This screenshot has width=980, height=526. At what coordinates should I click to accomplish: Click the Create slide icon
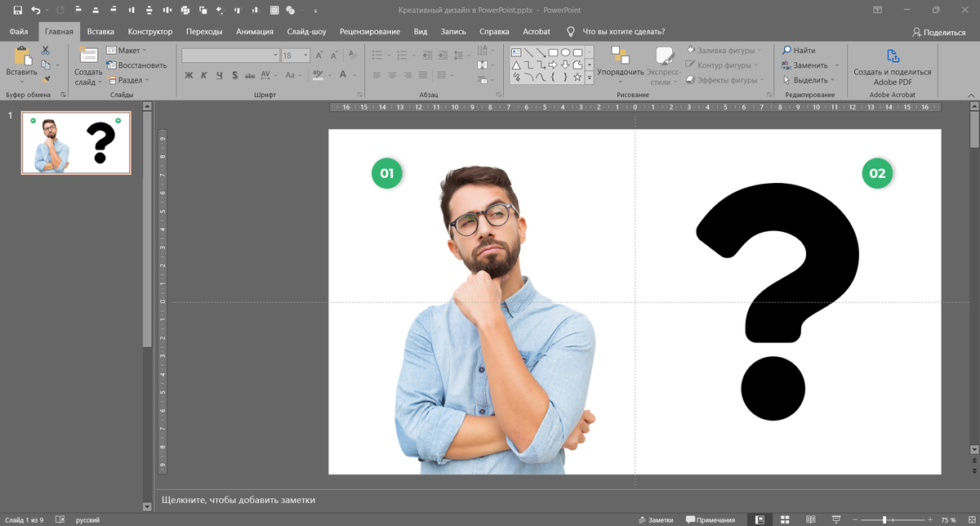(88, 56)
